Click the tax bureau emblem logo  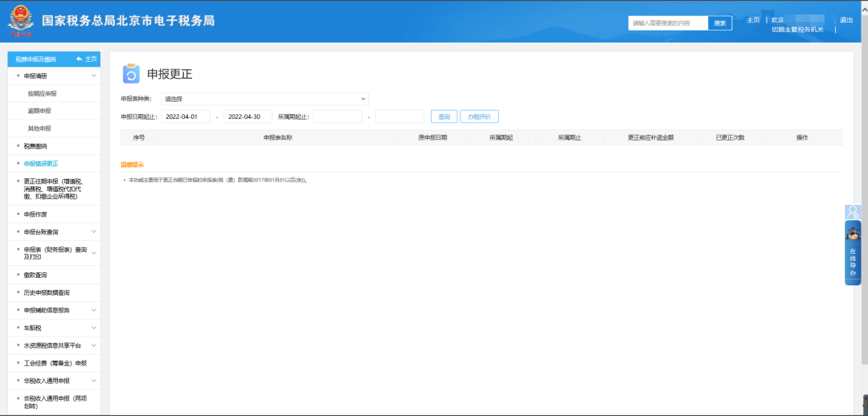click(x=20, y=21)
